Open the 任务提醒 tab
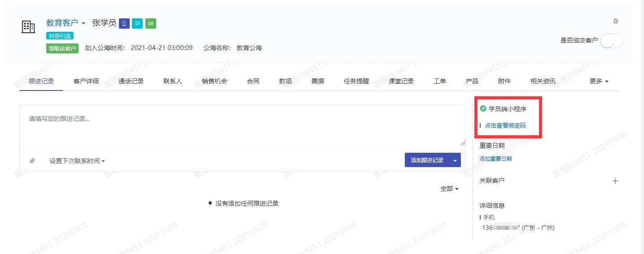Screen dimensions: 644x254 pos(356,81)
